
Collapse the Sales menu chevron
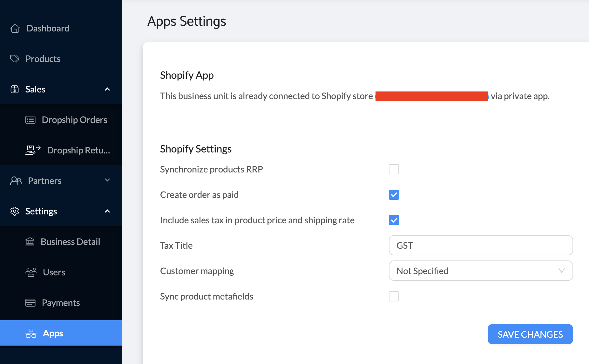click(107, 89)
